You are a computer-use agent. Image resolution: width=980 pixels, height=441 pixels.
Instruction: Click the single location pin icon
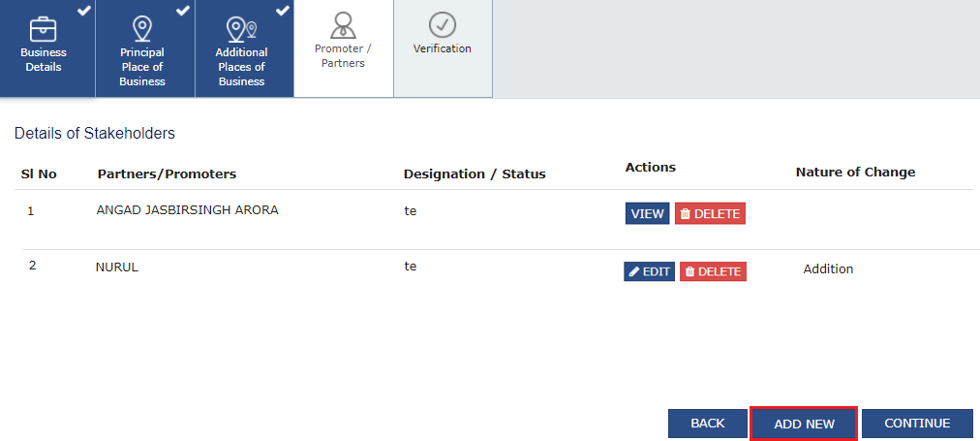(142, 28)
